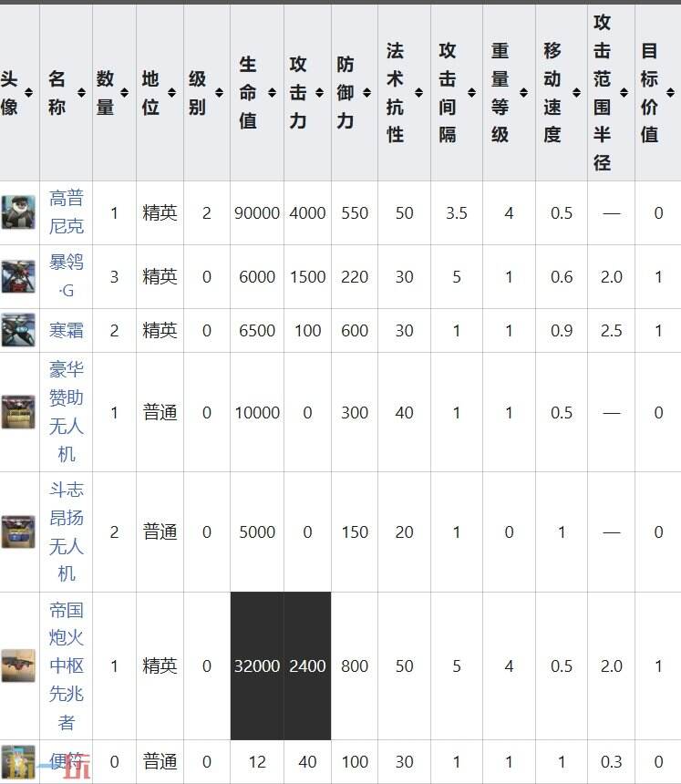Open the 斗志昂扬无人机 enemy page link
This screenshot has width=681, height=784.
point(67,531)
